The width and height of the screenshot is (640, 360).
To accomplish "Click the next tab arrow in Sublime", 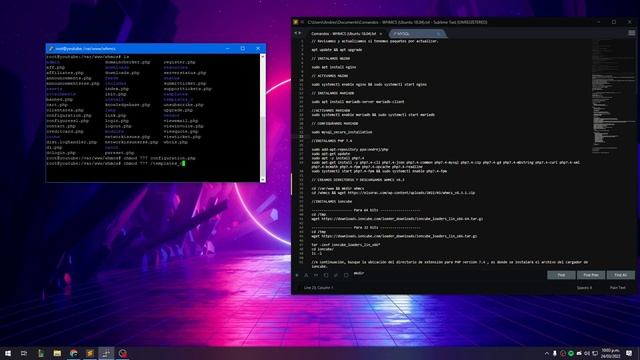I will click(x=300, y=33).
